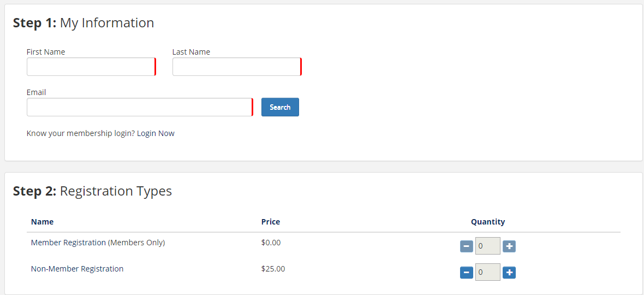
Task: Click the Quantity column header
Action: pos(488,222)
